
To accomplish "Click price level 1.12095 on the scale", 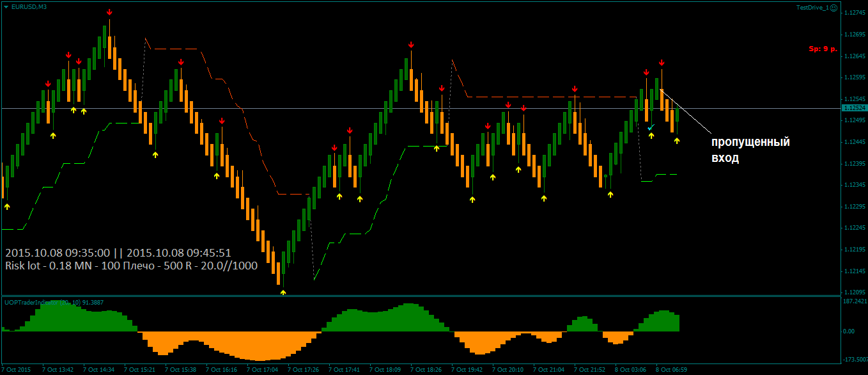I will pos(855,292).
